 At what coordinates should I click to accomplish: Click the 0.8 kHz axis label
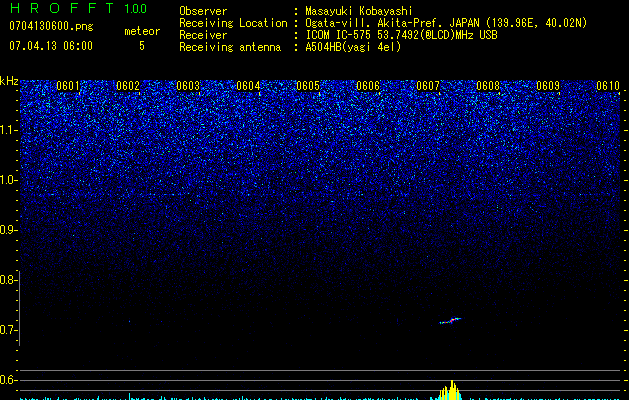pyautogui.click(x=7, y=280)
